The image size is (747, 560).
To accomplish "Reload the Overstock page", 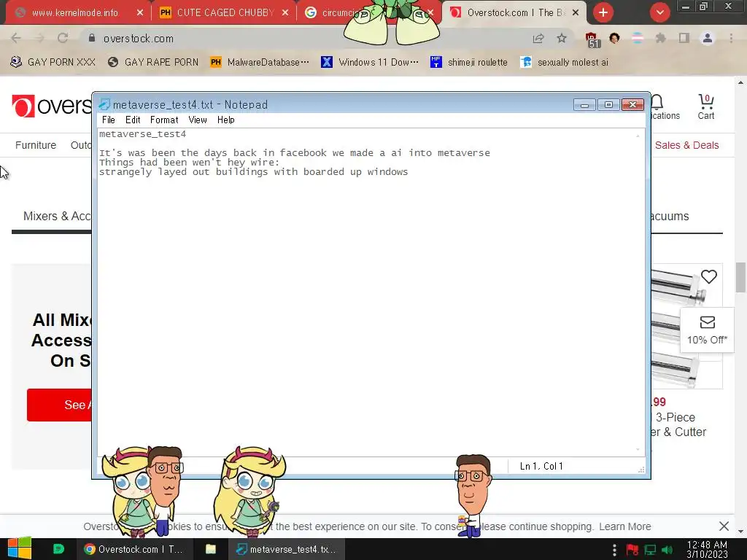I will (x=63, y=38).
